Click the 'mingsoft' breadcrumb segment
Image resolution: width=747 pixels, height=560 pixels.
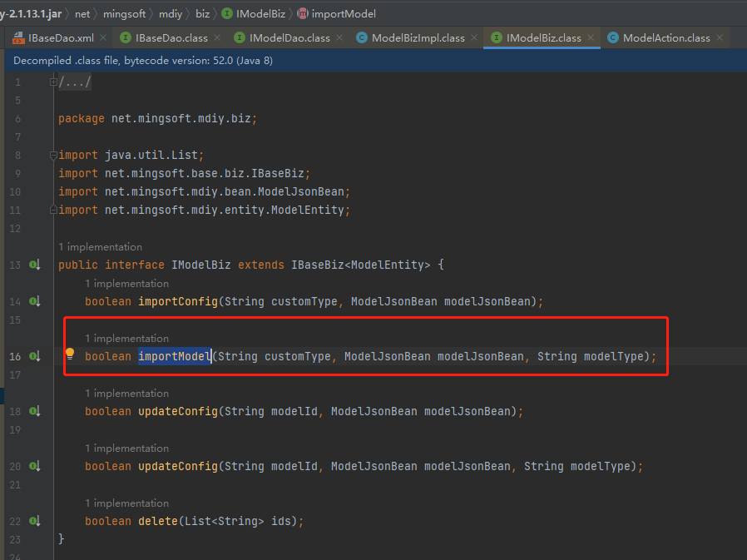coord(124,14)
